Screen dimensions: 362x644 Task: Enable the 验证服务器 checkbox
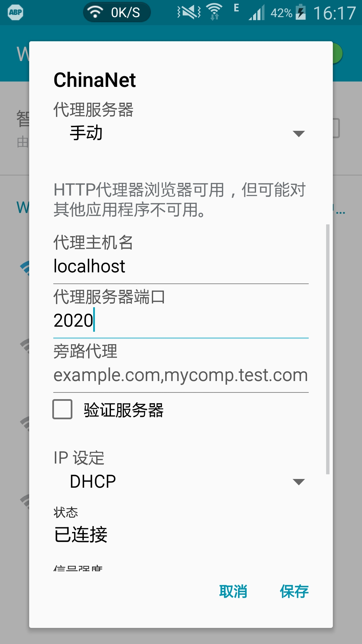(62, 409)
